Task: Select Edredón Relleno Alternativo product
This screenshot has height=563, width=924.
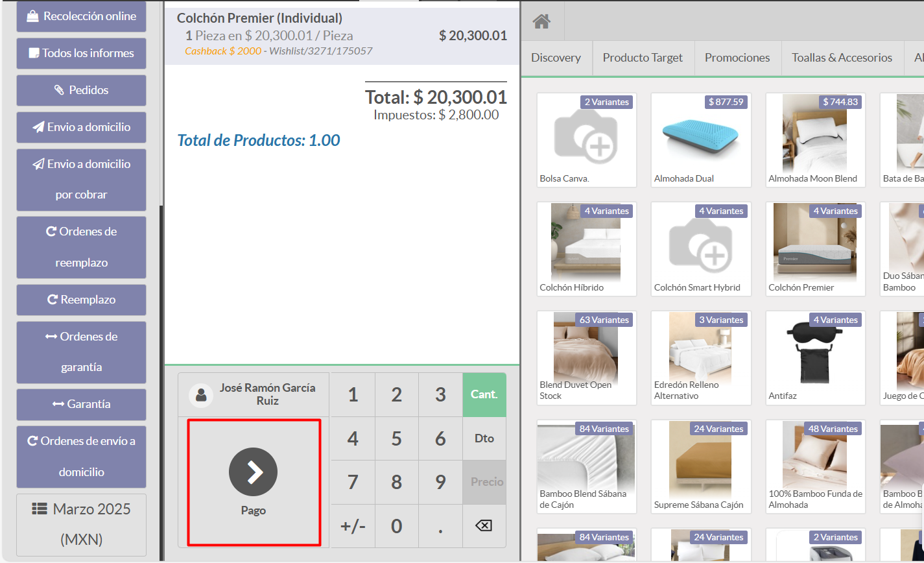Action: click(701, 358)
